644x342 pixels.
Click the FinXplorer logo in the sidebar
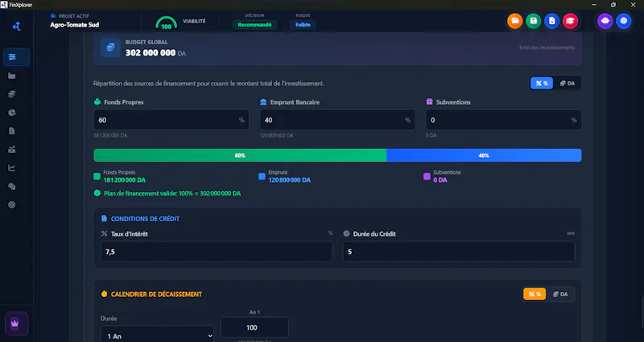tap(16, 27)
